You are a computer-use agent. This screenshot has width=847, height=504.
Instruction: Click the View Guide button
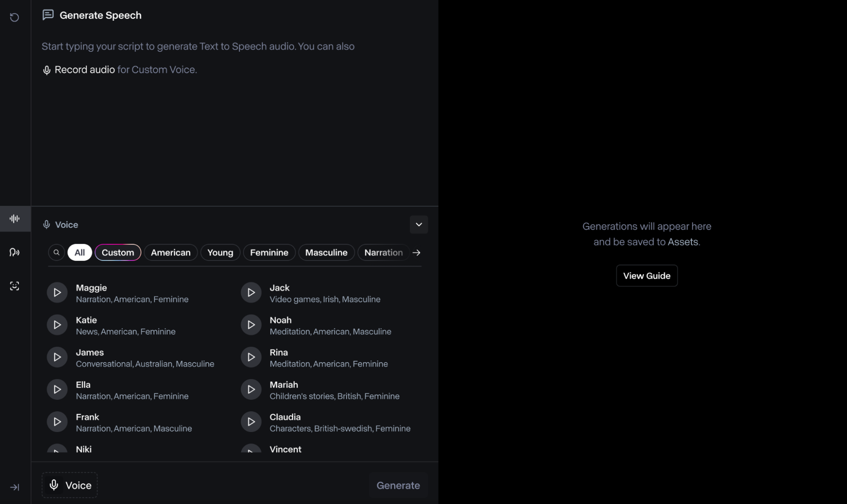(647, 275)
